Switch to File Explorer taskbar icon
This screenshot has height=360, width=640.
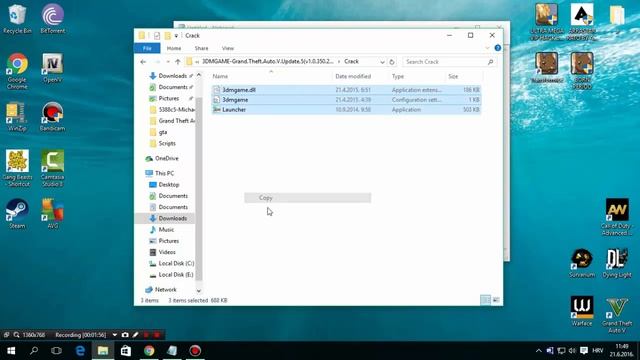(x=103, y=351)
